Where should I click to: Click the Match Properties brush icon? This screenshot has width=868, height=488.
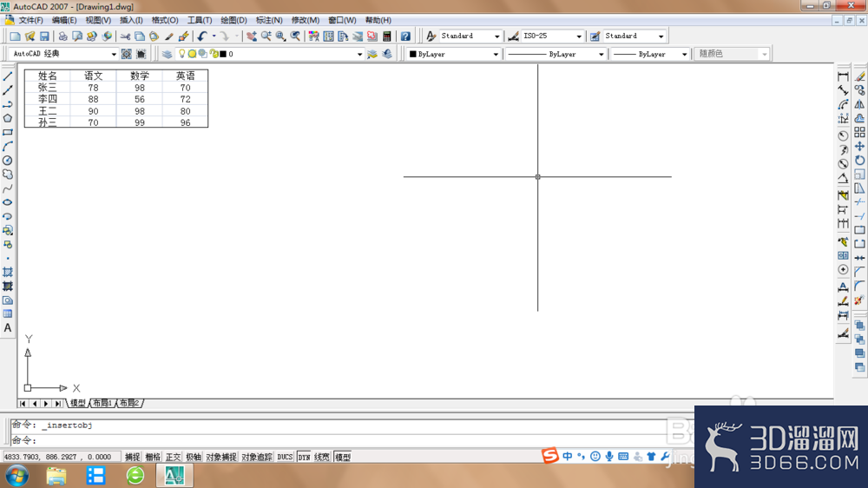pyautogui.click(x=183, y=36)
